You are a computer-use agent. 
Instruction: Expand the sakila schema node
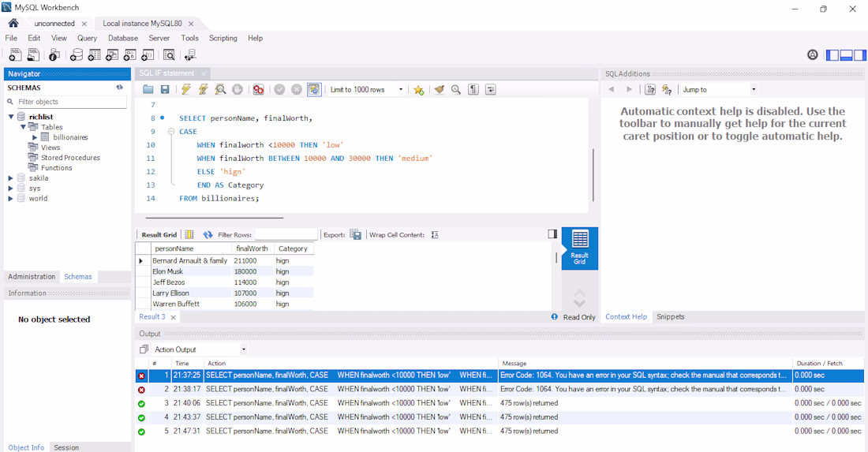[10, 178]
